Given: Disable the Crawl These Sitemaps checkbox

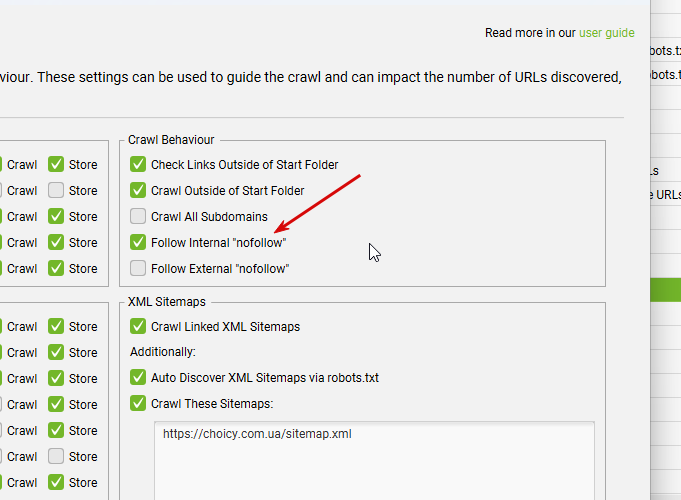Looking at the screenshot, I should (138, 404).
